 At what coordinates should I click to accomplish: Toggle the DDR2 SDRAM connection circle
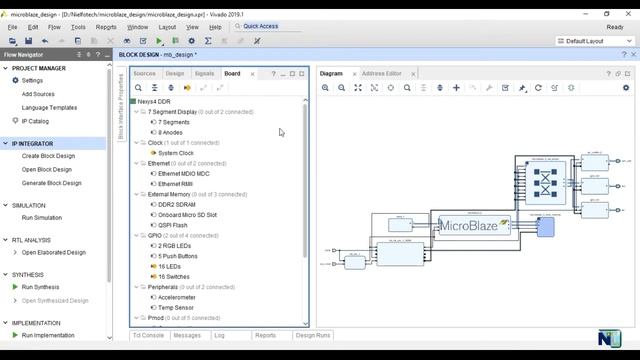[153, 204]
